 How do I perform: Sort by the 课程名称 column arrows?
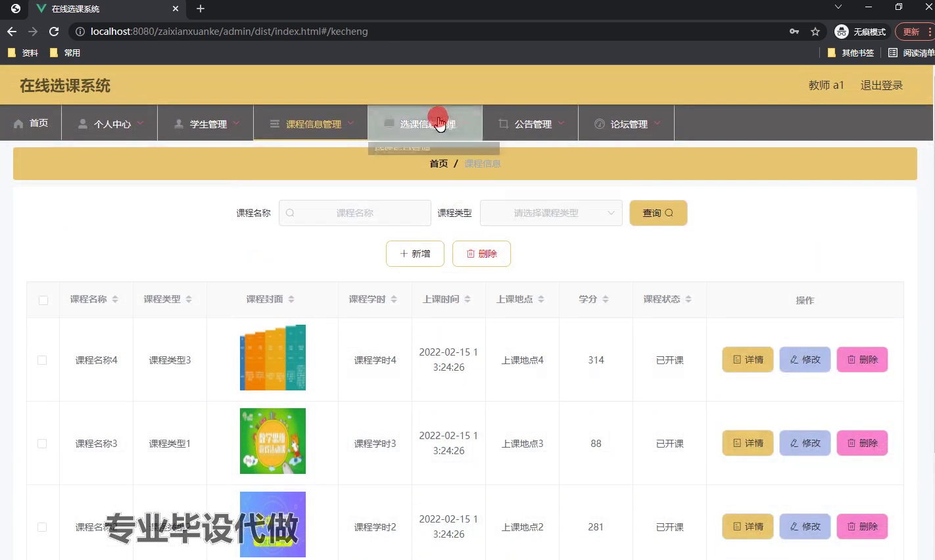(115, 299)
